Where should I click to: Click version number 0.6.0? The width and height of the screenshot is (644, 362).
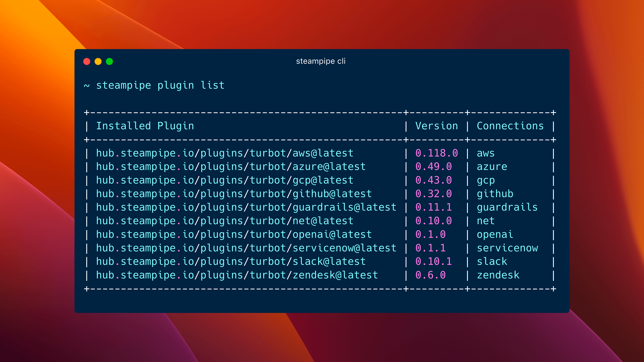430,275
